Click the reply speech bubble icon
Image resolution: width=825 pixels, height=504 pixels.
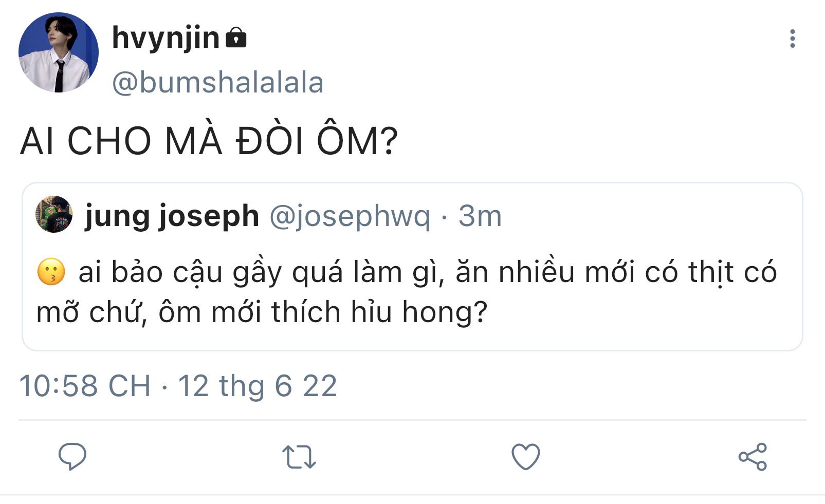(72, 456)
